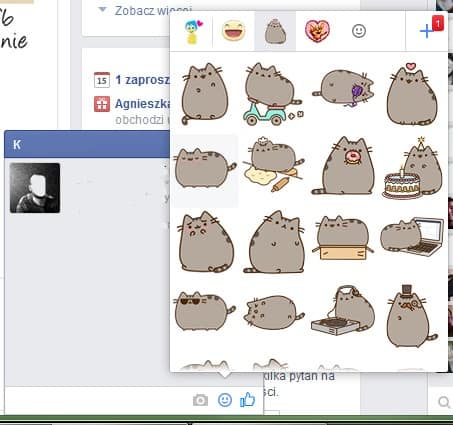Send Pusheen playing with purple yarn sticker

[x=343, y=88]
